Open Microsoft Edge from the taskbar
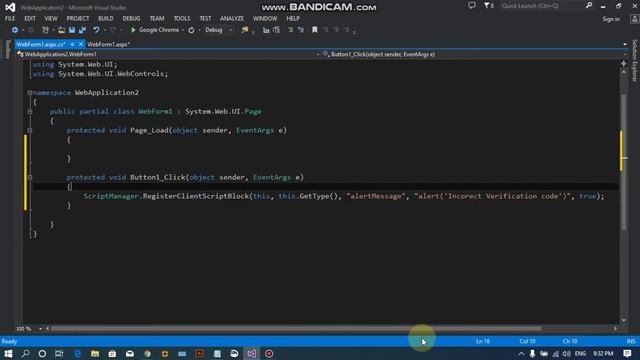 (x=77, y=353)
